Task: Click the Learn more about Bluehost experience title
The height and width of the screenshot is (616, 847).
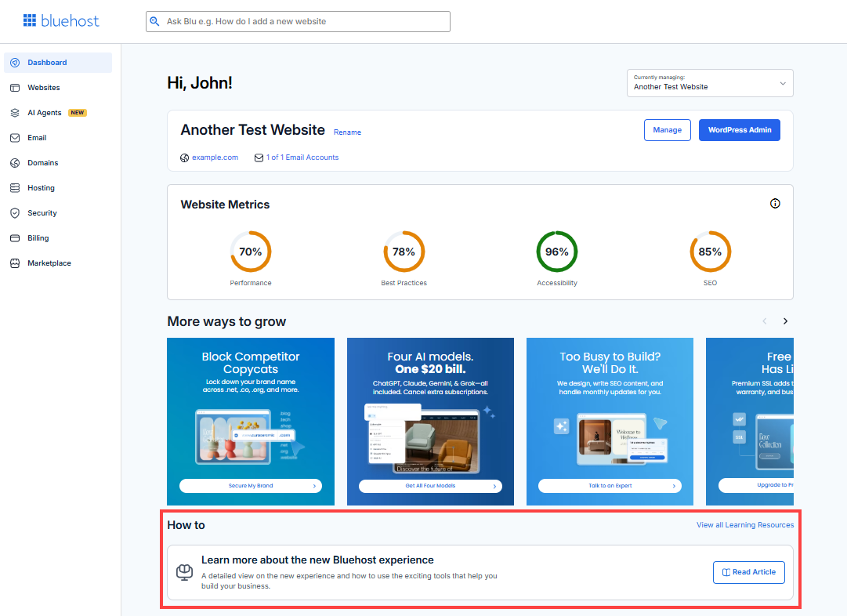Action: 317,560
